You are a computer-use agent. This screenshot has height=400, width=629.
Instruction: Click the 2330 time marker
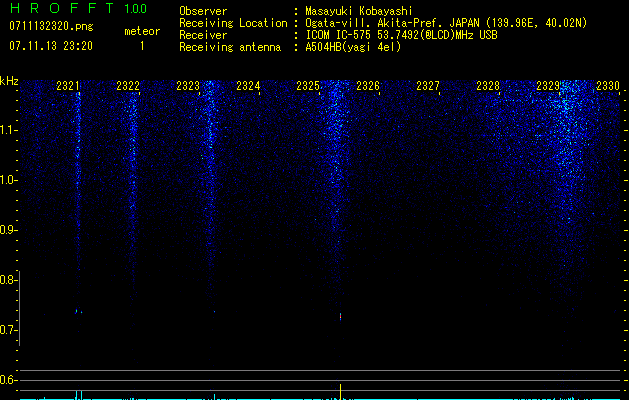pyautogui.click(x=608, y=86)
